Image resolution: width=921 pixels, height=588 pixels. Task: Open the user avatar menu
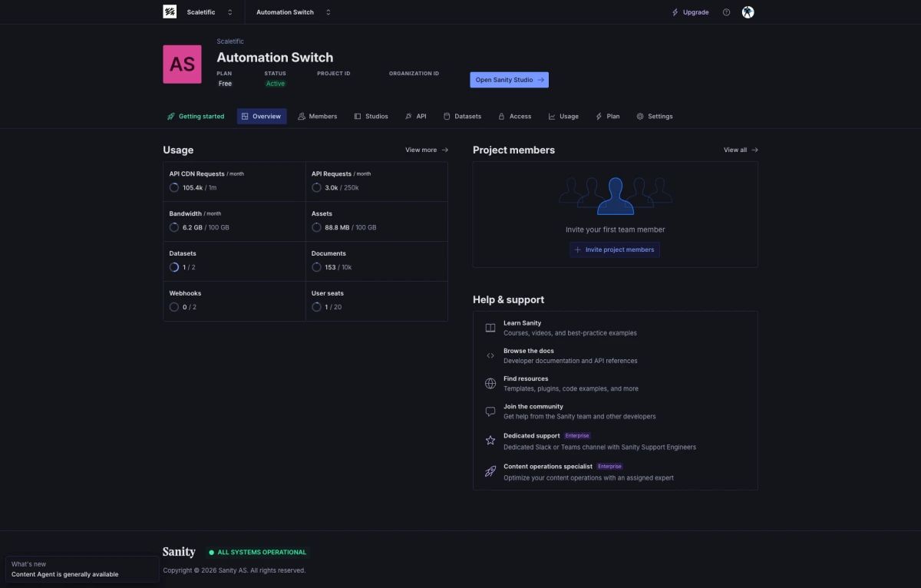(x=748, y=12)
